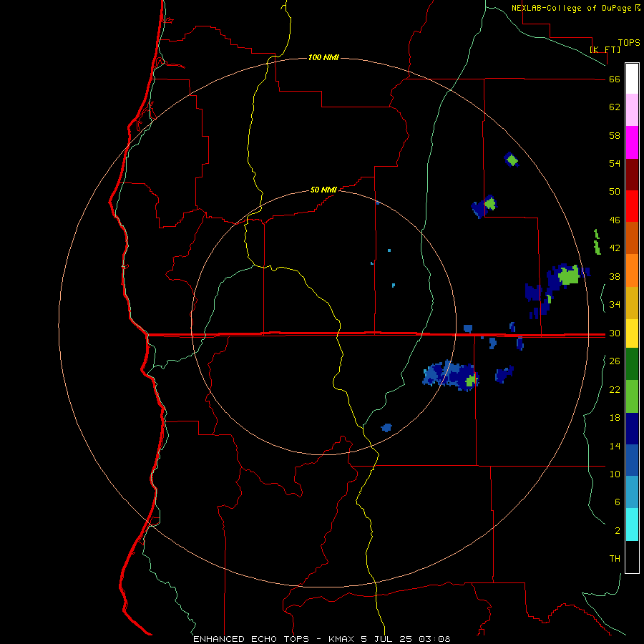This screenshot has height=644, width=644.
Task: Click the 42 value on the legend
Action: [615, 248]
